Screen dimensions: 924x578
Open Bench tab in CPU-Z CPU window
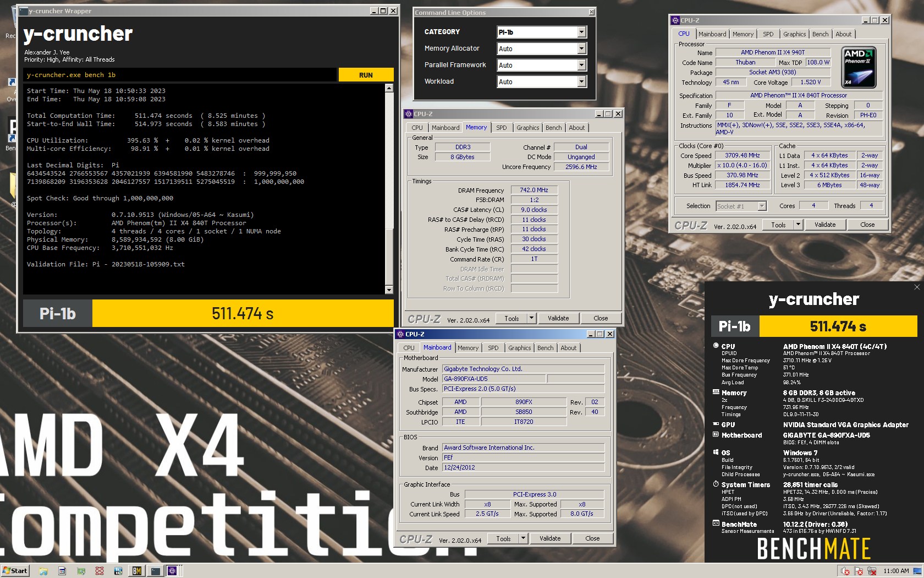pyautogui.click(x=820, y=34)
